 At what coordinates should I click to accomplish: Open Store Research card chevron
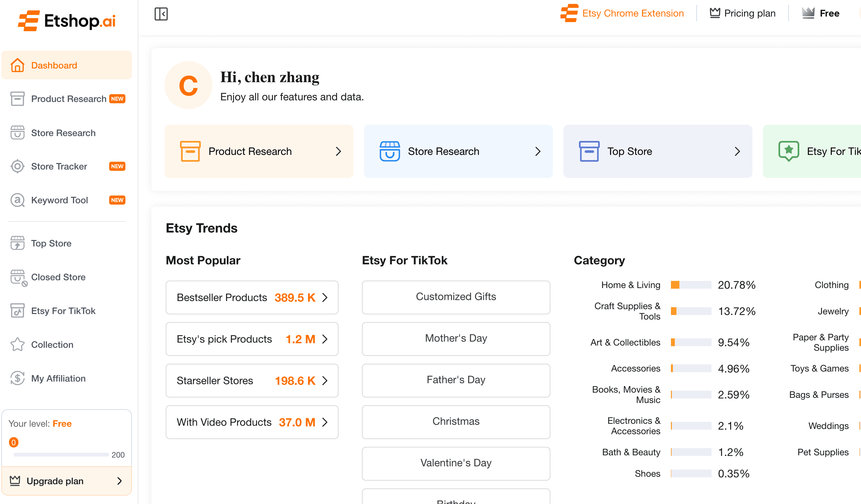coord(538,151)
